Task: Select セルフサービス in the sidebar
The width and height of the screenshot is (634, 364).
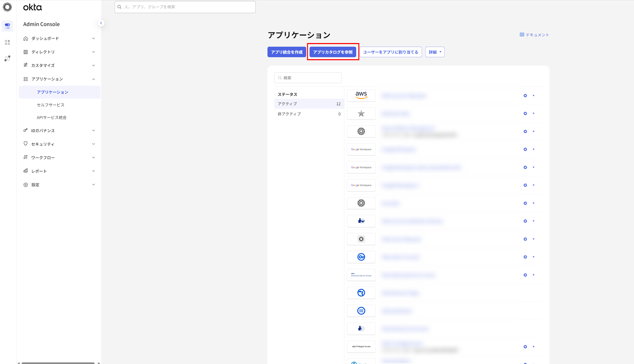Action: tap(51, 105)
